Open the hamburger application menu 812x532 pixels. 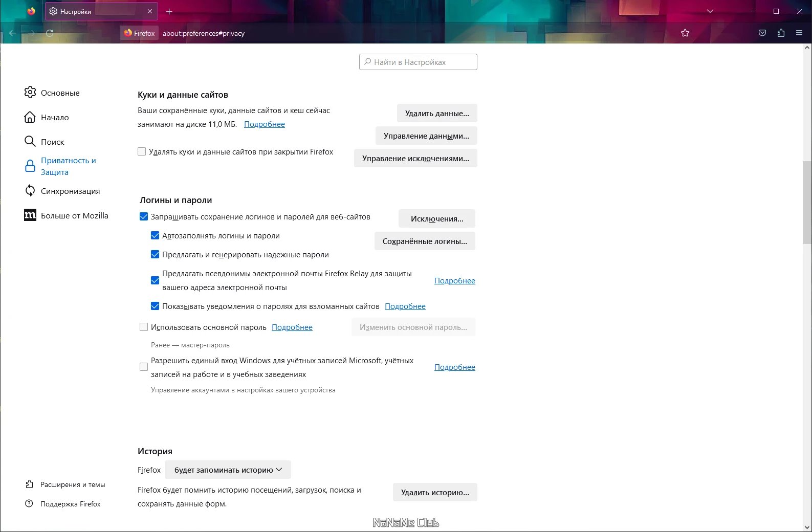(799, 33)
